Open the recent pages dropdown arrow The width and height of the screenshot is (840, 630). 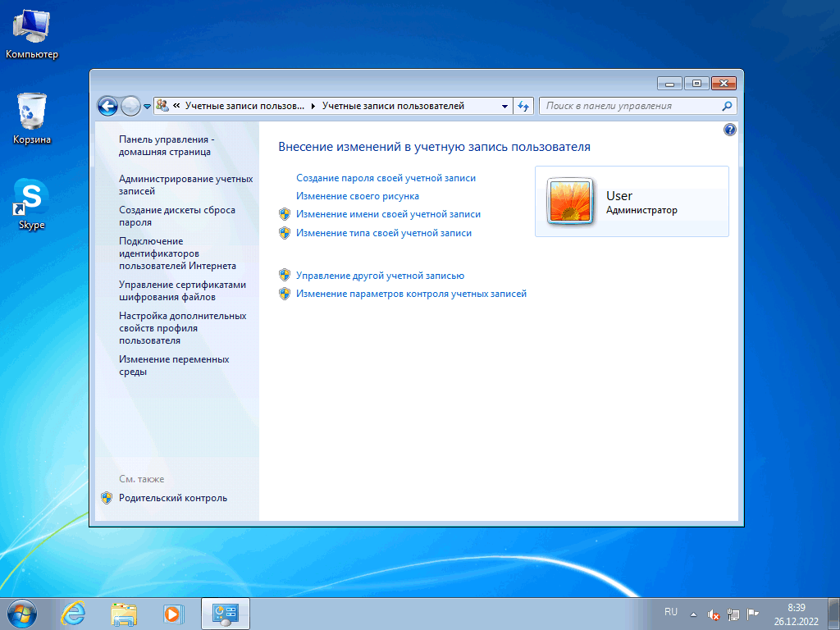click(x=148, y=107)
